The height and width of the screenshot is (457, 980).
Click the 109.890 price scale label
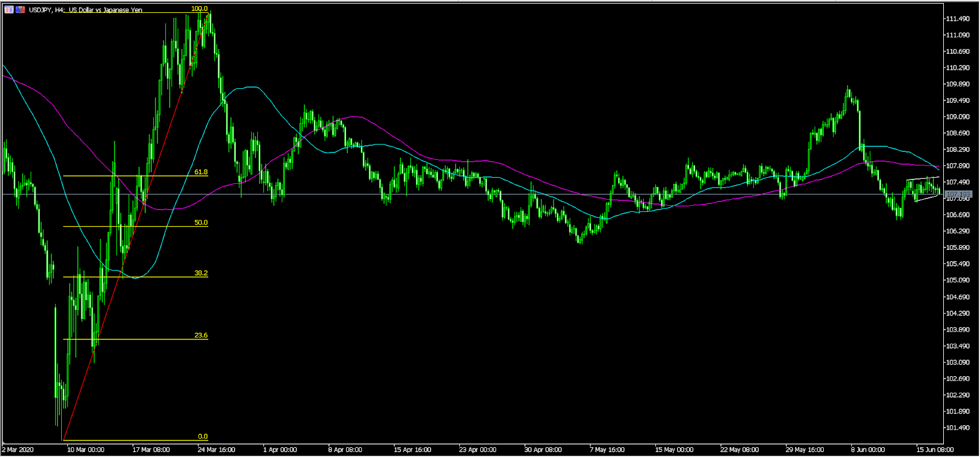(957, 84)
